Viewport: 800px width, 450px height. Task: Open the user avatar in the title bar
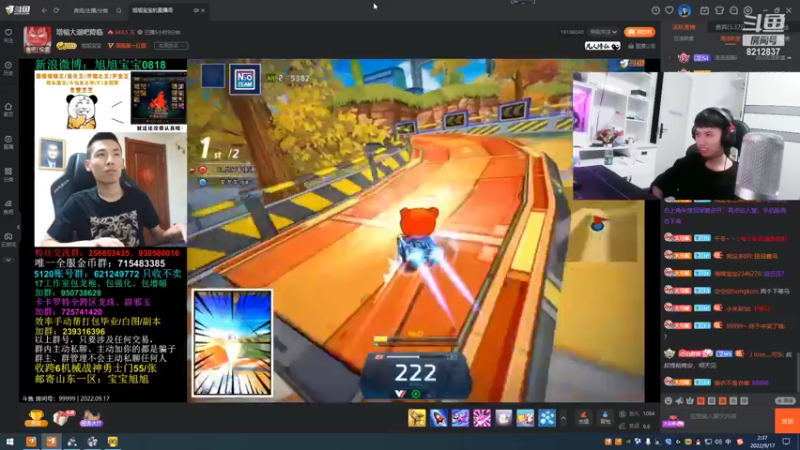coord(684,10)
